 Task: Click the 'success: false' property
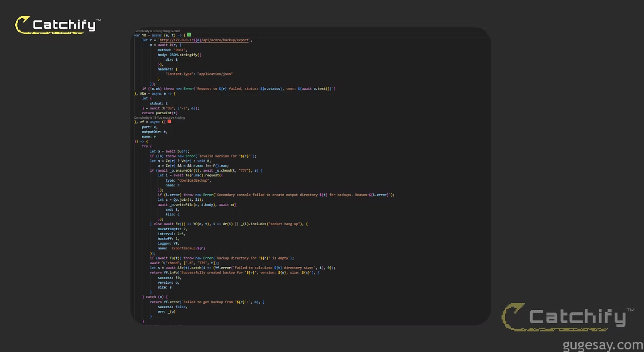[x=172, y=306]
